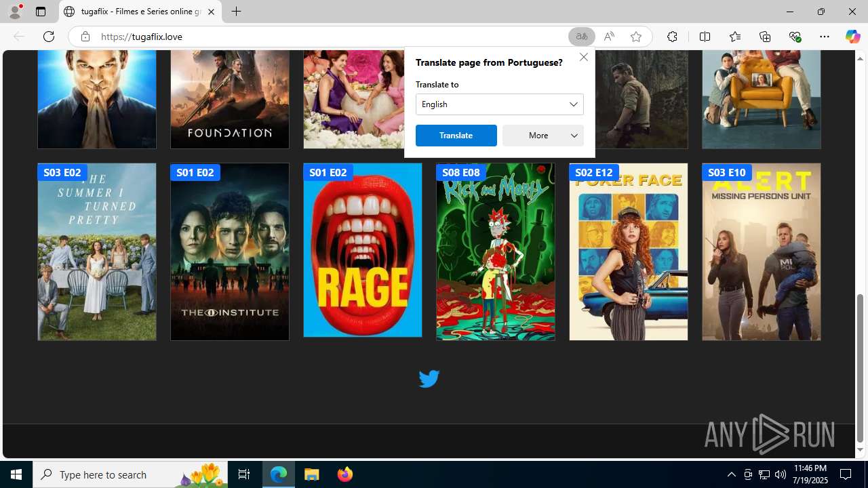Click the S03 E02 episode badge
Image resolution: width=868 pixels, height=488 pixels.
(x=62, y=172)
